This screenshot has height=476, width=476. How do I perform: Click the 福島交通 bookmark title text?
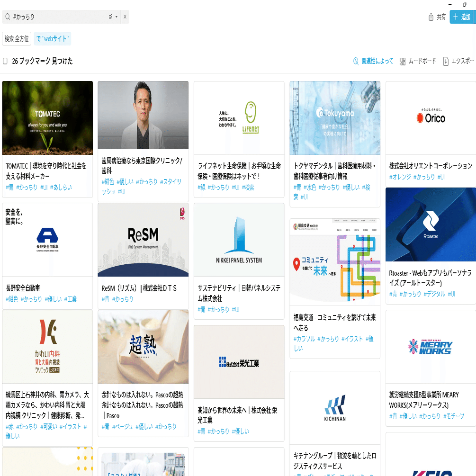(x=334, y=323)
